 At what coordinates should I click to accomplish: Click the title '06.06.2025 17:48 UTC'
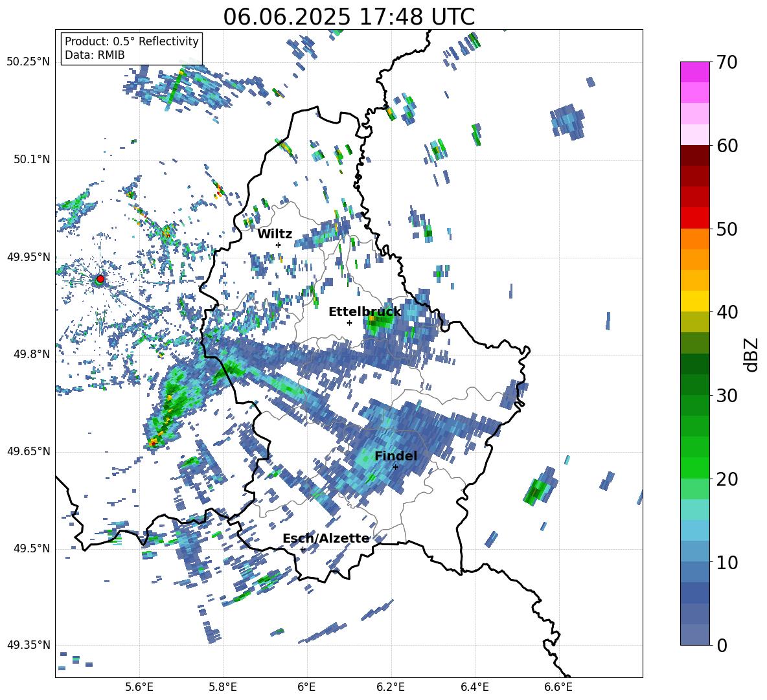[x=349, y=17]
